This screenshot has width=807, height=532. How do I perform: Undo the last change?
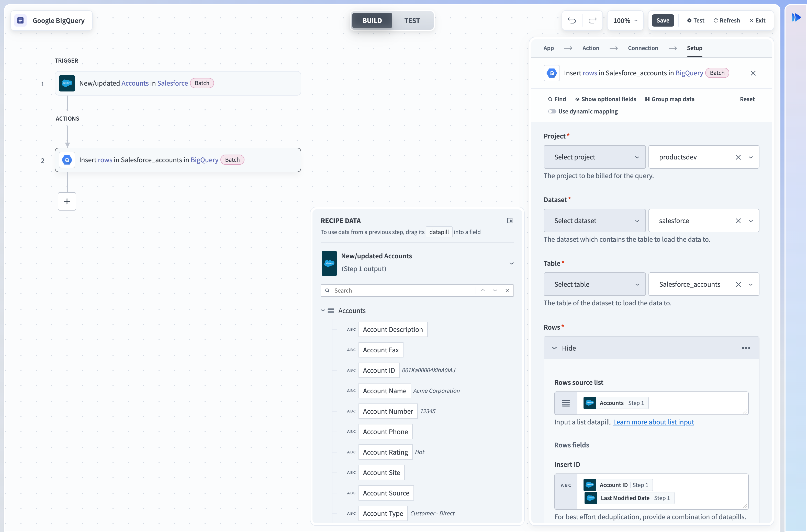click(x=572, y=20)
